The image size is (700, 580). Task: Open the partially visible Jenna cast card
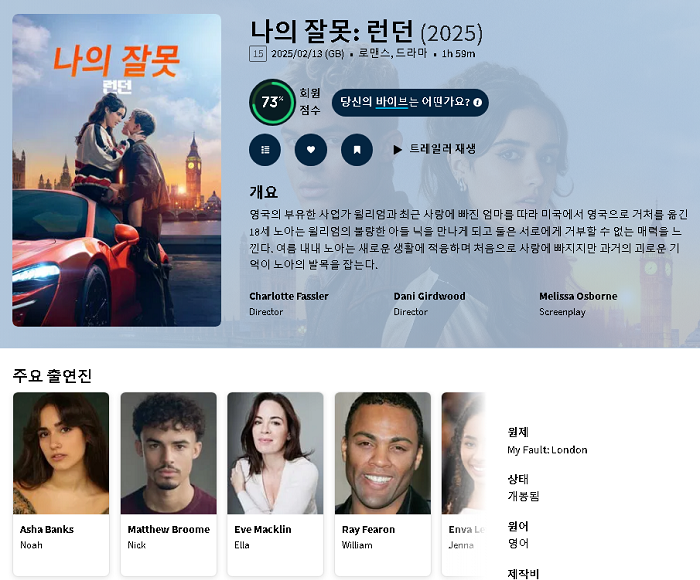(463, 484)
